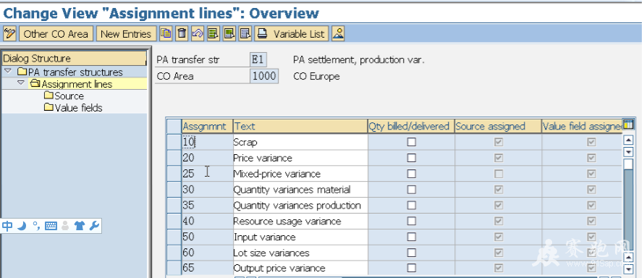Click the Undo Change arrow icon

pyautogui.click(x=198, y=34)
